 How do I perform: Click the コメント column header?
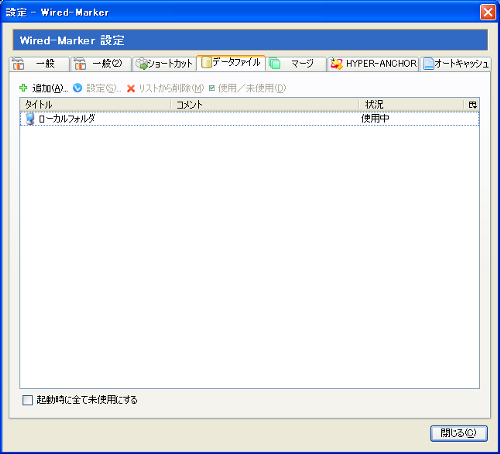click(265, 105)
